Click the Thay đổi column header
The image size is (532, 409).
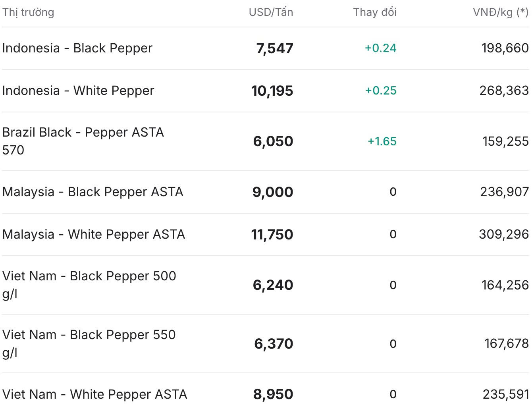(x=375, y=12)
